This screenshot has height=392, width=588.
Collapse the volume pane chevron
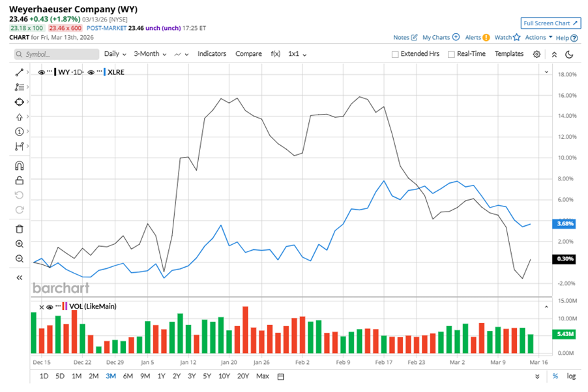click(x=546, y=307)
